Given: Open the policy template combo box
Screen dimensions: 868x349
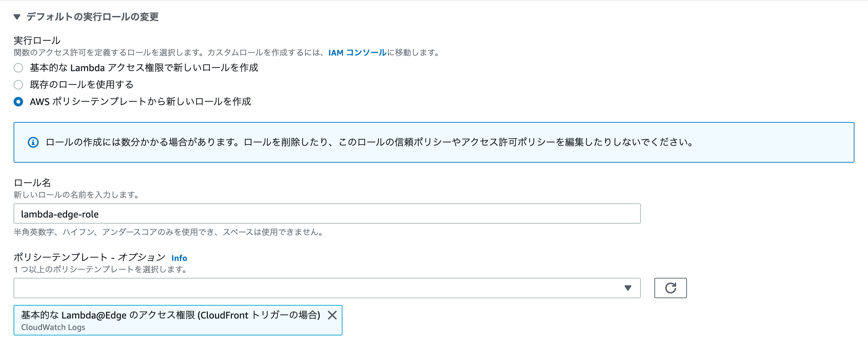Looking at the screenshot, I should (x=327, y=288).
